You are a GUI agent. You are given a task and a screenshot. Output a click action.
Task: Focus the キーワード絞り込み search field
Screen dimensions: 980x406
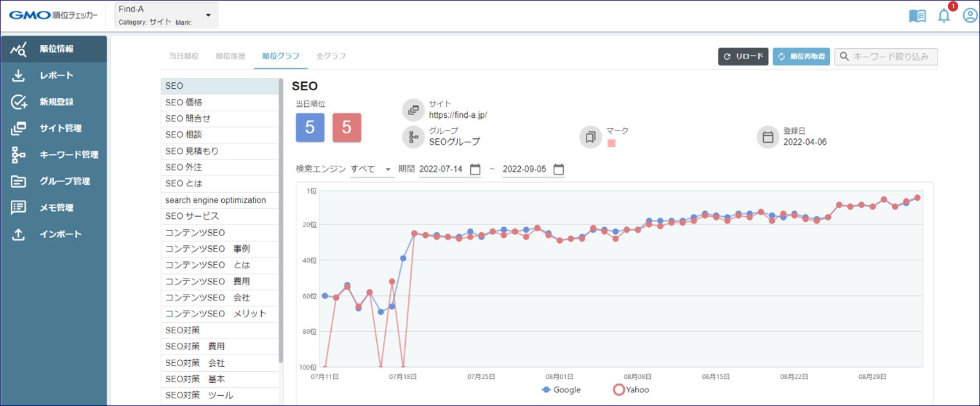[891, 57]
